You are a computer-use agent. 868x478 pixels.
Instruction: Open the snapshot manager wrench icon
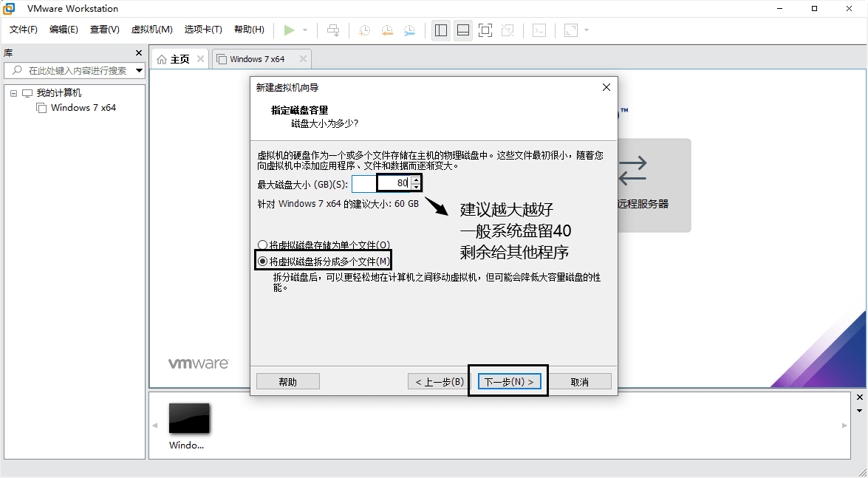tap(410, 30)
